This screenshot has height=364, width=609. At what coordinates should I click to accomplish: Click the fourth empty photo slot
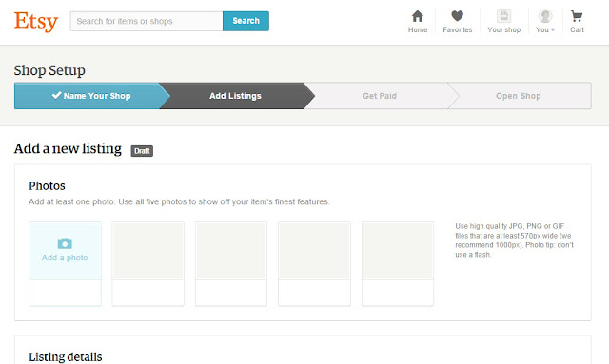coord(314,264)
